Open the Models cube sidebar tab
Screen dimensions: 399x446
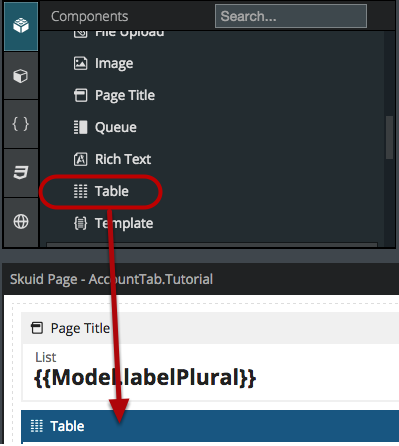[21, 76]
